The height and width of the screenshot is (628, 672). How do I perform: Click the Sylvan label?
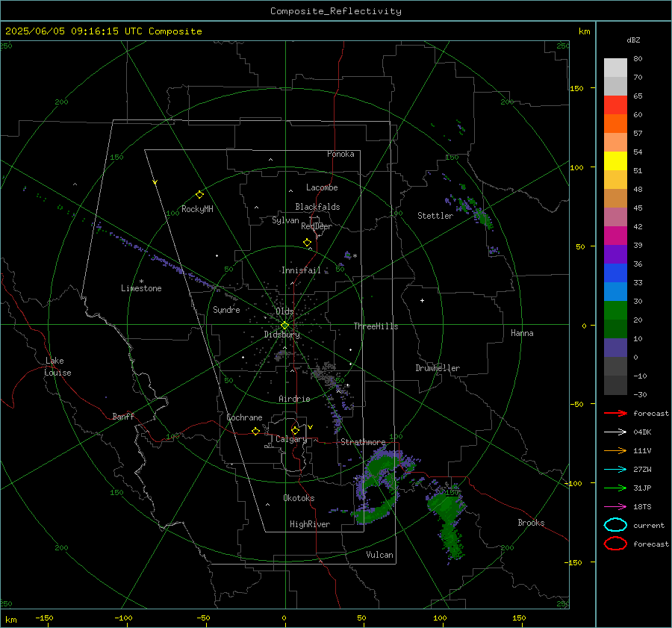coord(285,220)
